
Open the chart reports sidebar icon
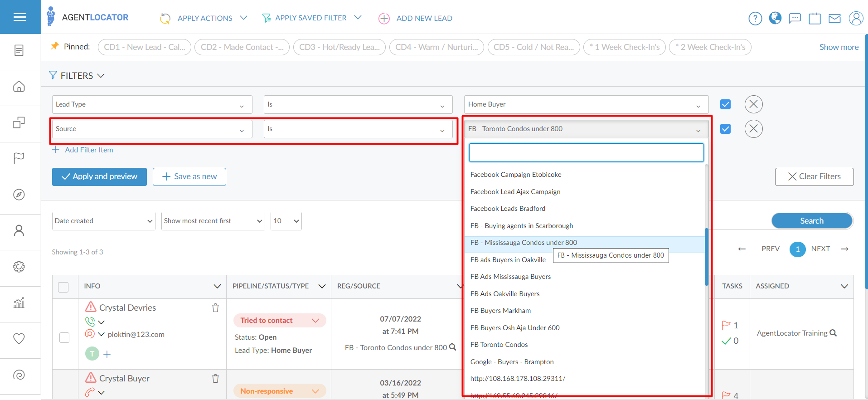click(x=19, y=302)
